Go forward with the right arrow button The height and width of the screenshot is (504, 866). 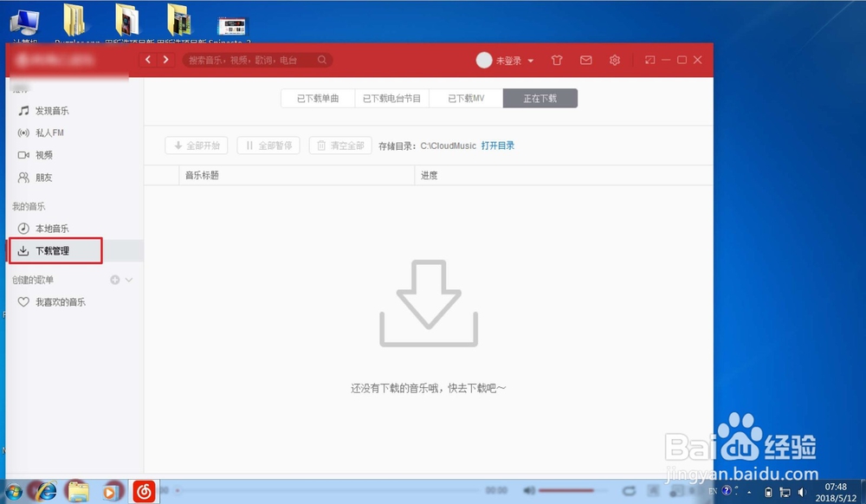click(165, 60)
